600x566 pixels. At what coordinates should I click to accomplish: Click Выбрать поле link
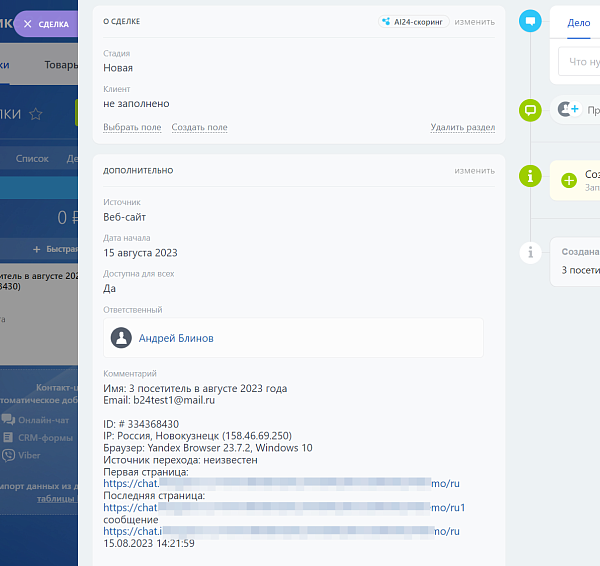(132, 127)
